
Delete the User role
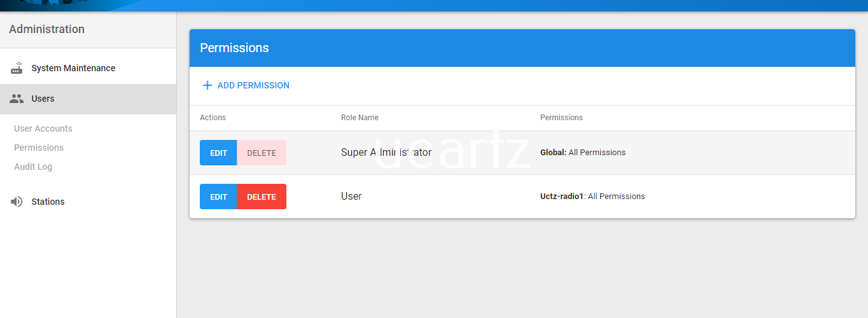[x=262, y=197]
